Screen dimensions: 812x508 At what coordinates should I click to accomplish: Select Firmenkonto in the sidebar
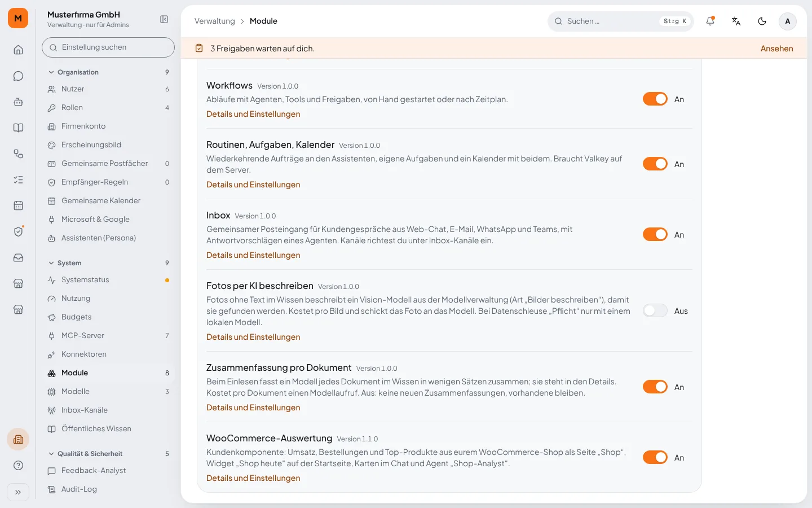pos(109,126)
